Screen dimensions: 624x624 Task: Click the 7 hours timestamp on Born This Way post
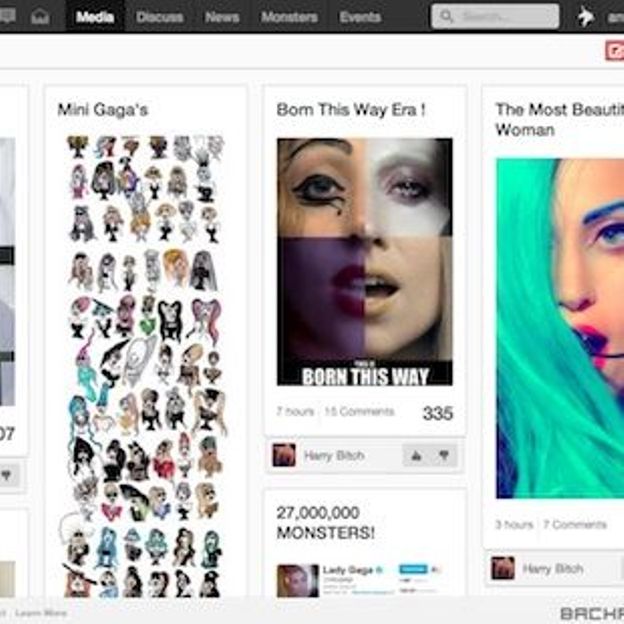click(295, 411)
